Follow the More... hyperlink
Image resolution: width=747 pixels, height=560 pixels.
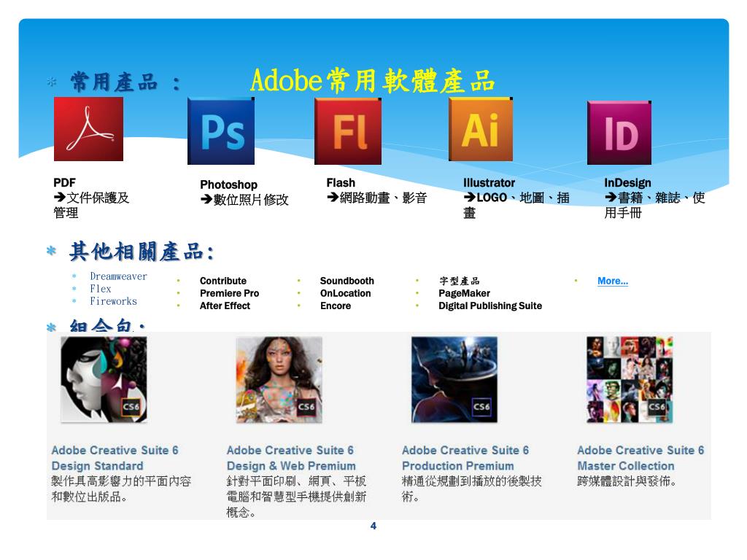point(613,281)
